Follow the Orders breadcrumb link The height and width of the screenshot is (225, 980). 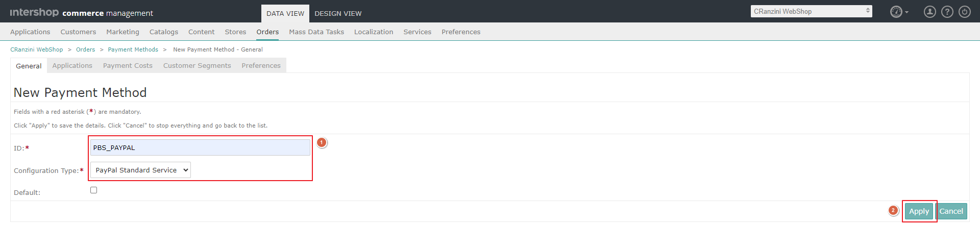click(85, 49)
